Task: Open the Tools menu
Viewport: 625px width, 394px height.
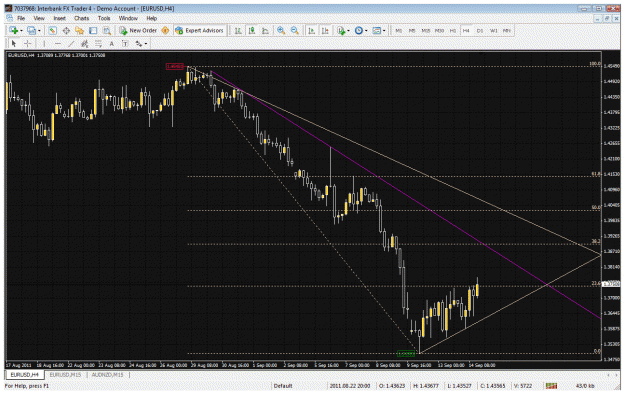Action: pyautogui.click(x=104, y=18)
